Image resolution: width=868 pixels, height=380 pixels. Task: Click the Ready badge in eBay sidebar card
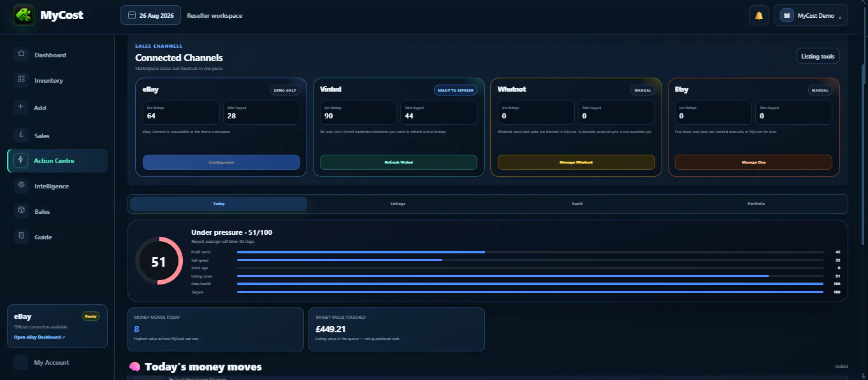[90, 316]
